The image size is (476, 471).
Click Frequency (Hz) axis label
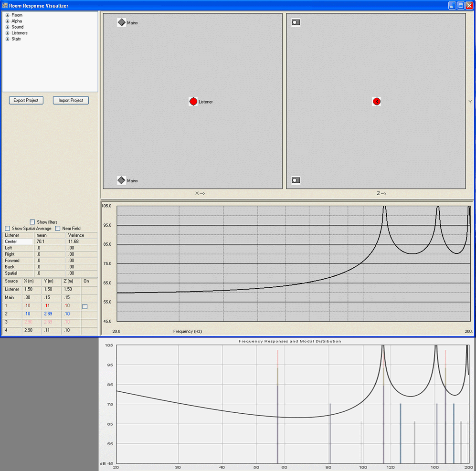pos(188,331)
